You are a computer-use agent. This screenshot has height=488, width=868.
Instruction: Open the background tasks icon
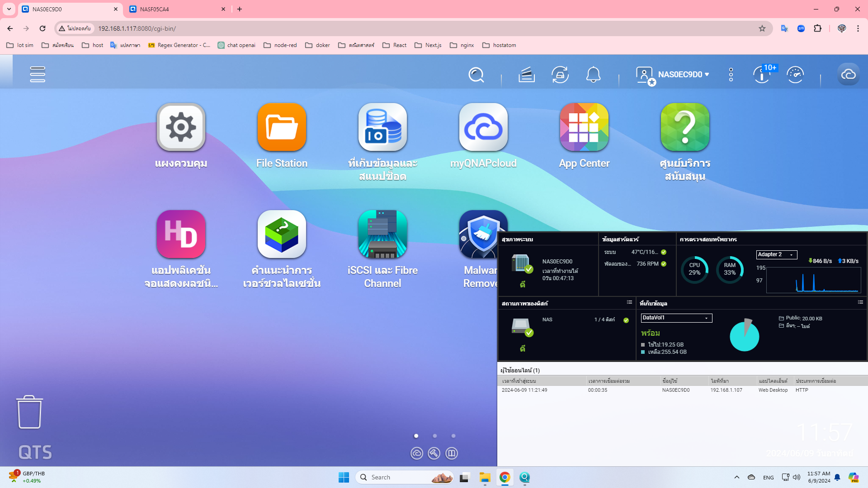527,75
